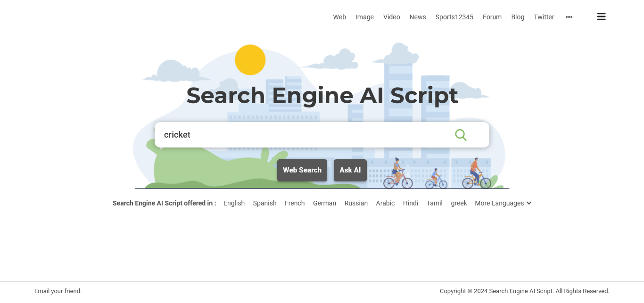Open the hamburger menu at top right
Image resolution: width=644 pixels, height=303 pixels.
601,16
